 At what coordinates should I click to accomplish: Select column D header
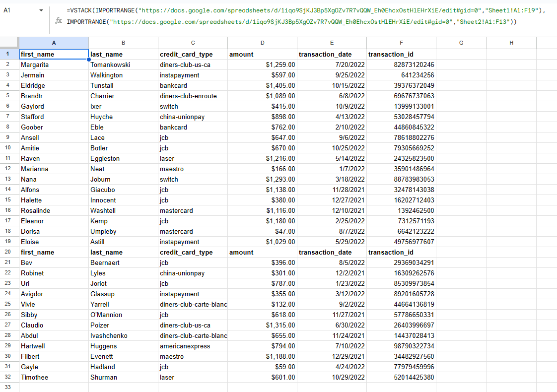coord(262,43)
